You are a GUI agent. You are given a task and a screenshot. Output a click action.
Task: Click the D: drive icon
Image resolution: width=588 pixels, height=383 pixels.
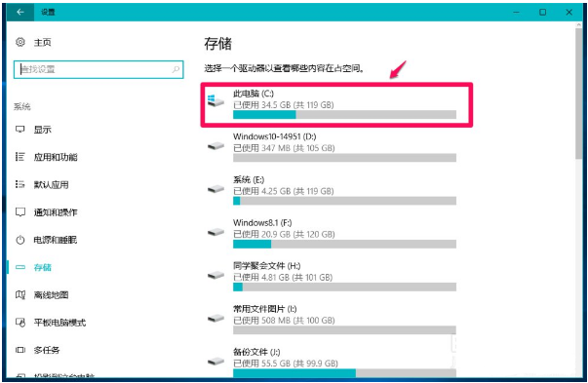coord(216,146)
